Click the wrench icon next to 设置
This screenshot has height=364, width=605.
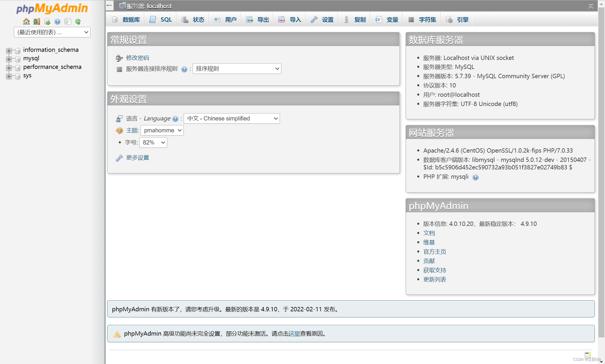tap(314, 19)
